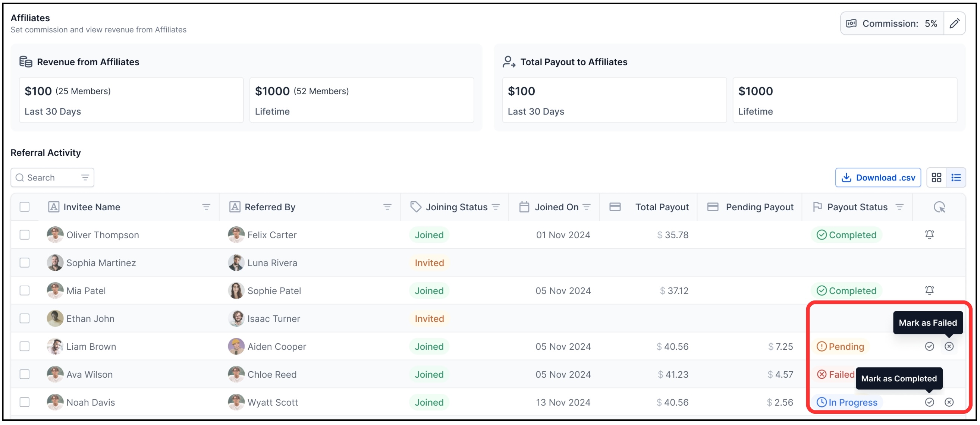Switch to list view layout
Viewport: 980px width, 425px height.
956,177
